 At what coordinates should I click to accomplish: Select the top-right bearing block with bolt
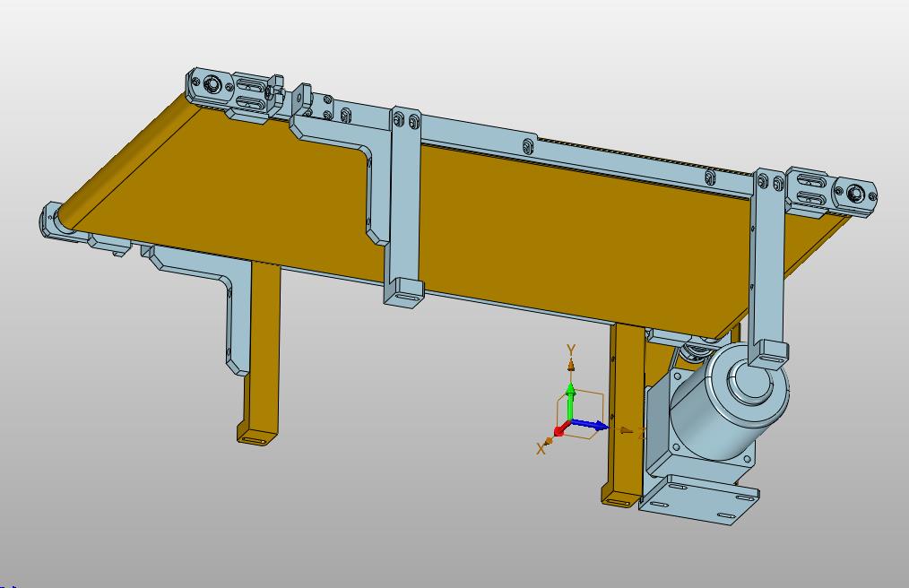(856, 194)
